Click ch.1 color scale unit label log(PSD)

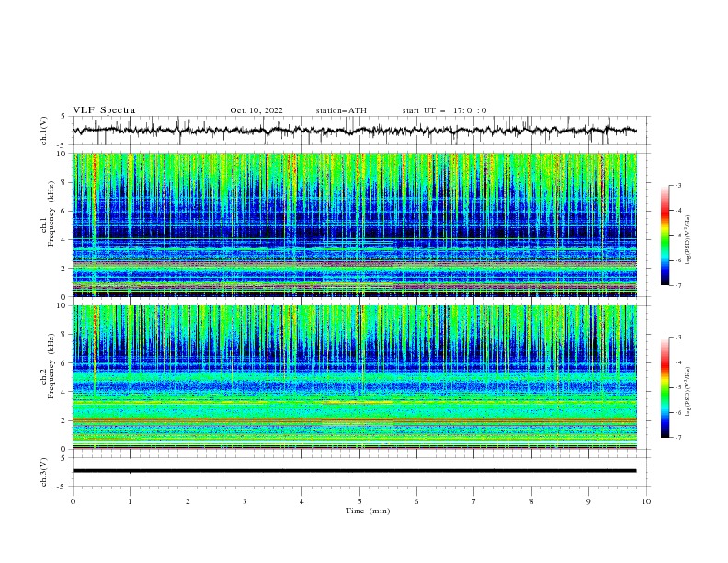(x=688, y=240)
